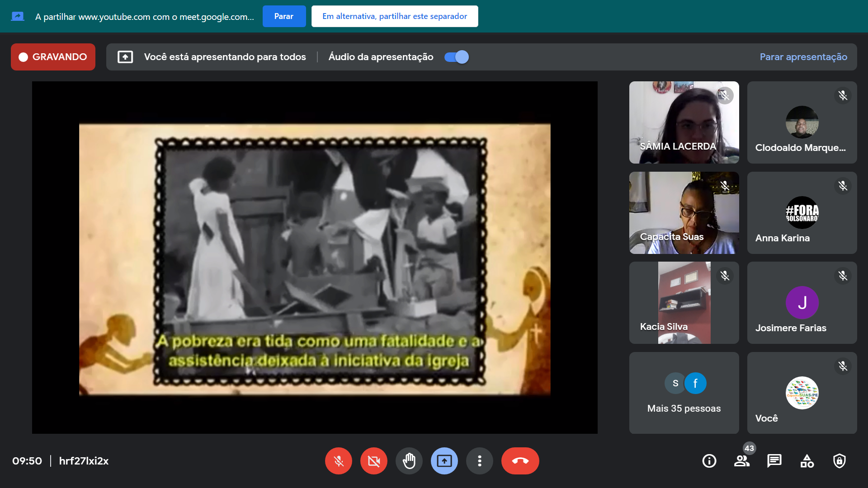Viewport: 868px width, 488px height.
Task: Show the participants list icon
Action: pos(741,461)
